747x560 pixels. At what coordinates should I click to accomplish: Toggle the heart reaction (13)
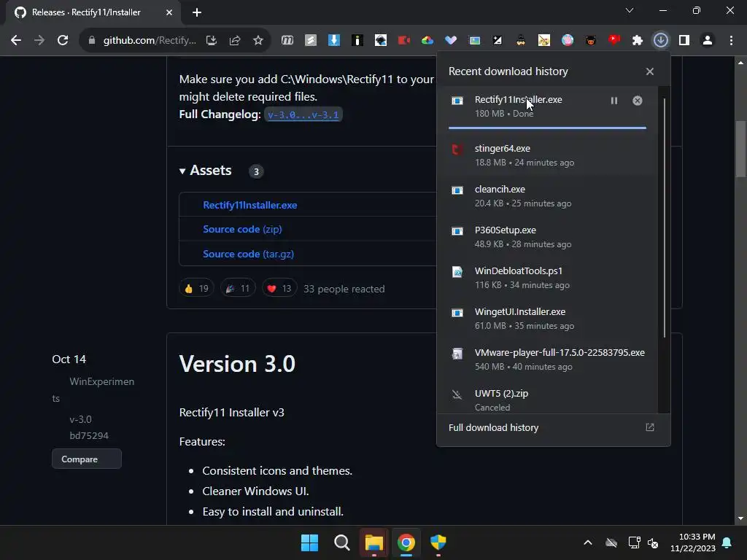tap(279, 289)
